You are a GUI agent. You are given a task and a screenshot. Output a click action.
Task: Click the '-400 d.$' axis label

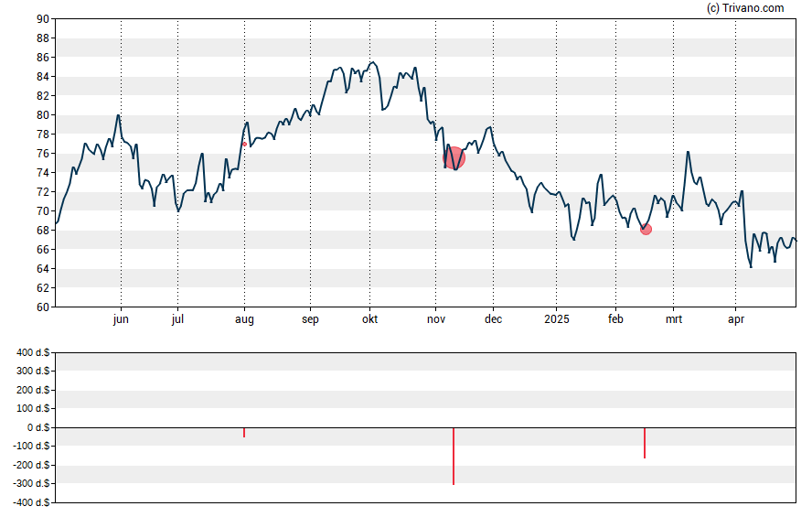pos(32,502)
